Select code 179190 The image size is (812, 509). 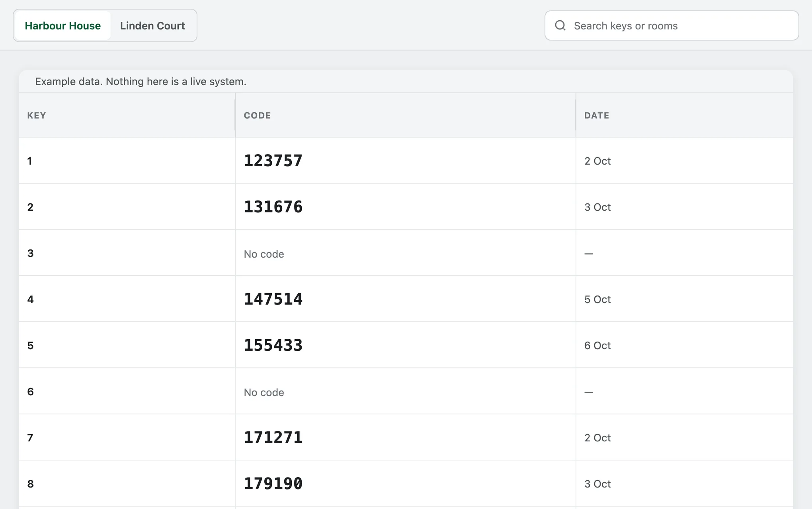tap(273, 484)
